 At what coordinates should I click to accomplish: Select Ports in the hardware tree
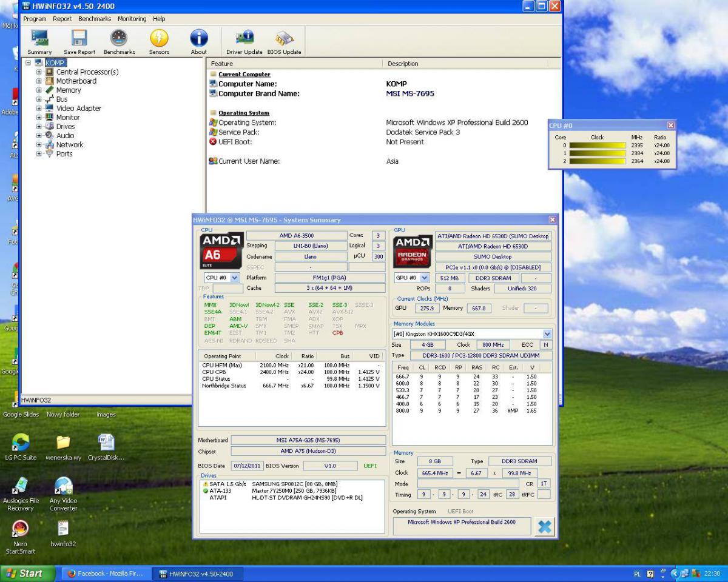pyautogui.click(x=64, y=154)
